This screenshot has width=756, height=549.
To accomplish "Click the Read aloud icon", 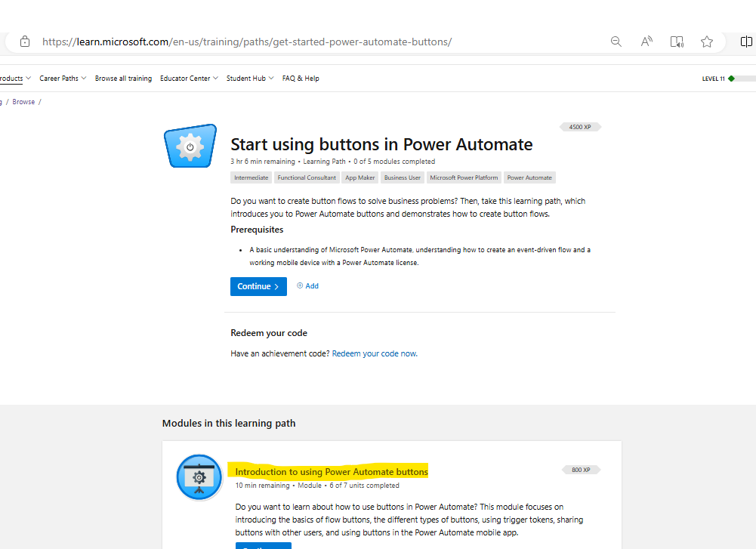I will point(646,42).
